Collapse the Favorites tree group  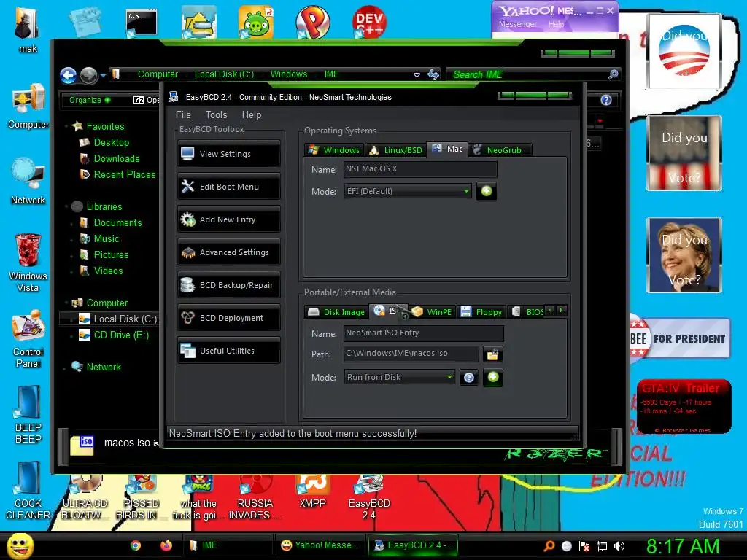click(x=66, y=127)
